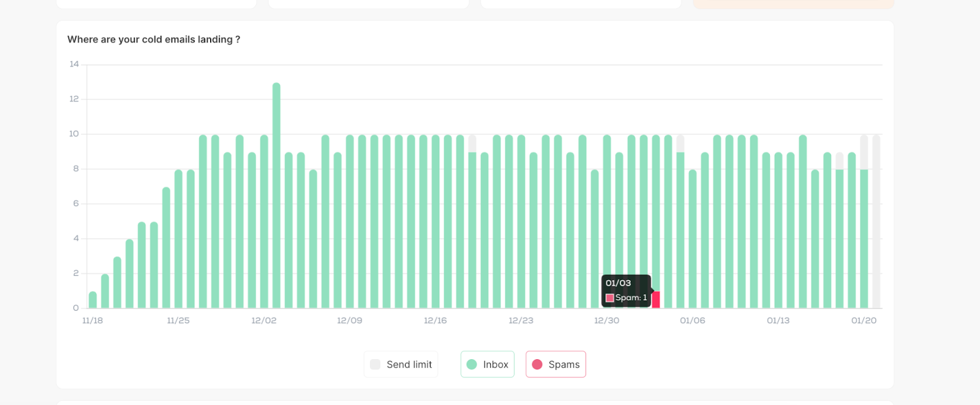This screenshot has height=405, width=980.
Task: Click the "Where are your cold emails landing" title
Action: pyautogui.click(x=154, y=40)
